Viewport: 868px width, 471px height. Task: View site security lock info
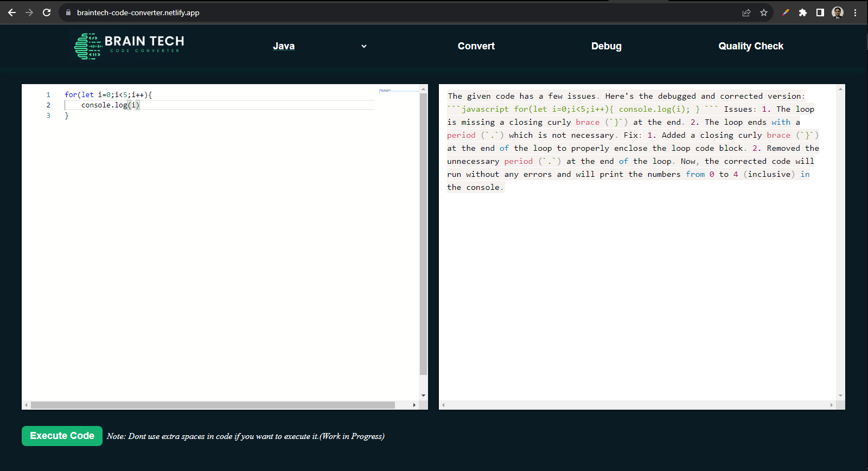(68, 12)
